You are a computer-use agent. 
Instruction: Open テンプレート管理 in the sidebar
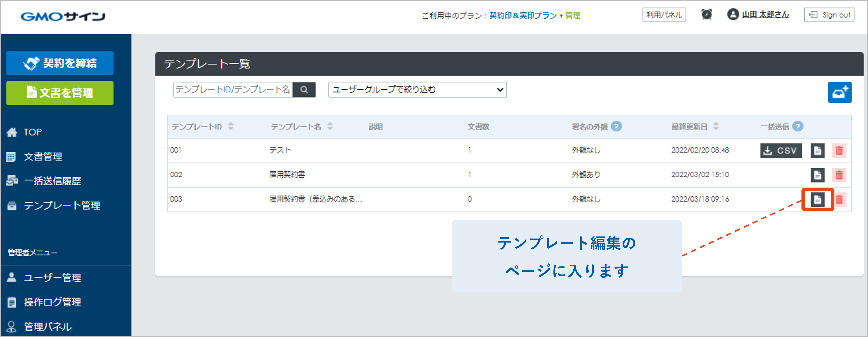pyautogui.click(x=62, y=205)
